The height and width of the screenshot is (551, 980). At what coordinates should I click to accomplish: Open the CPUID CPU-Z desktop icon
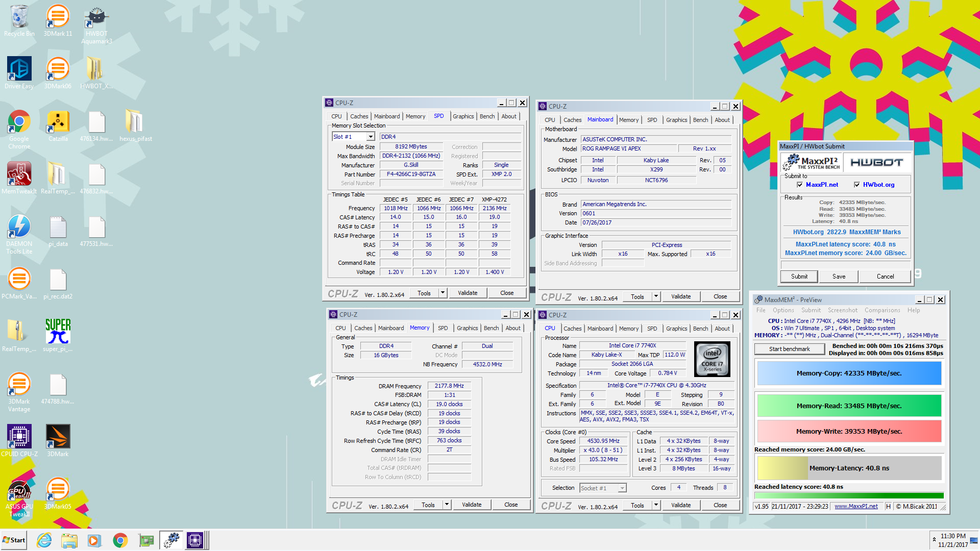click(x=19, y=440)
